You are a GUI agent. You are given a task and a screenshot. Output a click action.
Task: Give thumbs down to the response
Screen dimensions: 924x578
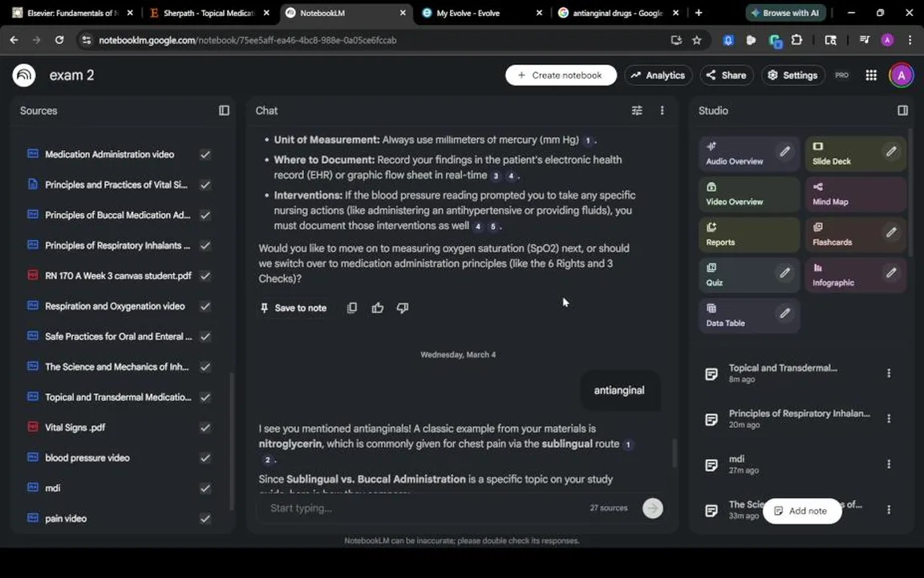point(403,308)
